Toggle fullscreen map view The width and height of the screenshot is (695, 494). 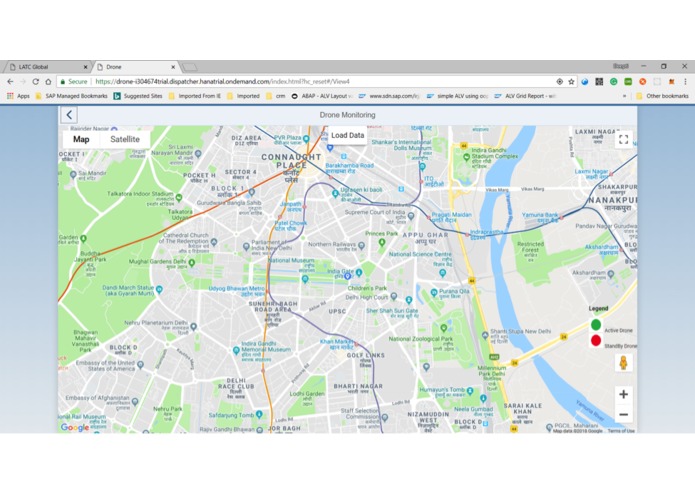[x=623, y=140]
